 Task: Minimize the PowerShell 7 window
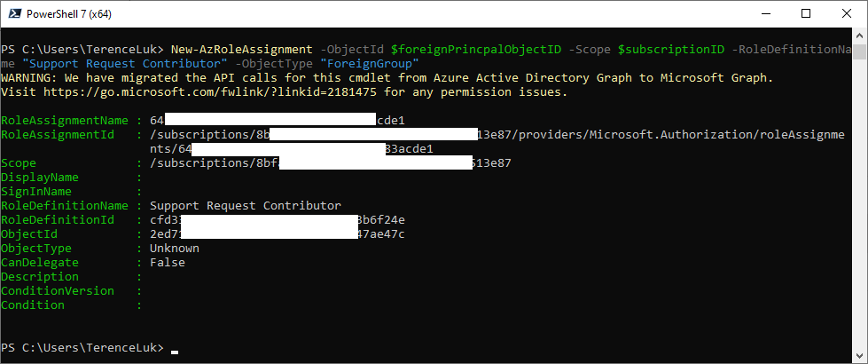(x=765, y=14)
